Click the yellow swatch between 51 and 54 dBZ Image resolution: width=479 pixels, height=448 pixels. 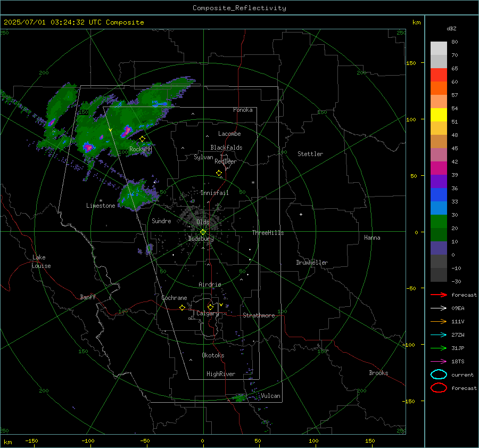pyautogui.click(x=439, y=115)
